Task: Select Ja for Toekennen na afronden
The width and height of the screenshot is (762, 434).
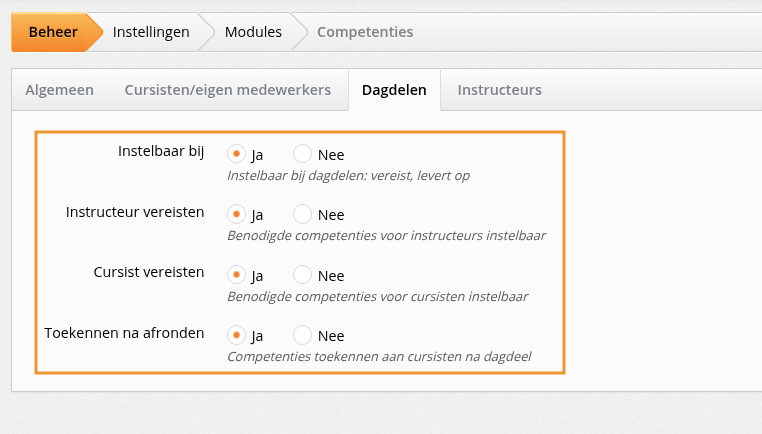Action: [x=237, y=335]
